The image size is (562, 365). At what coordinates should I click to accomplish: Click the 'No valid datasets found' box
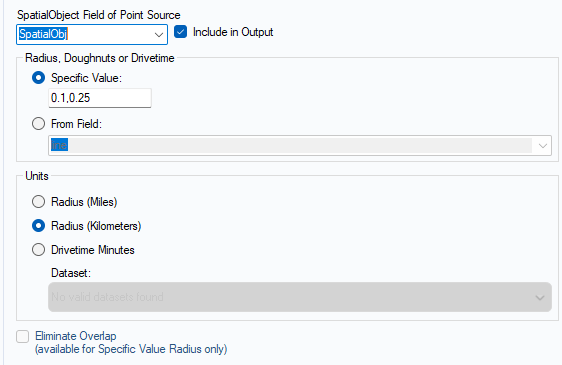click(300, 297)
